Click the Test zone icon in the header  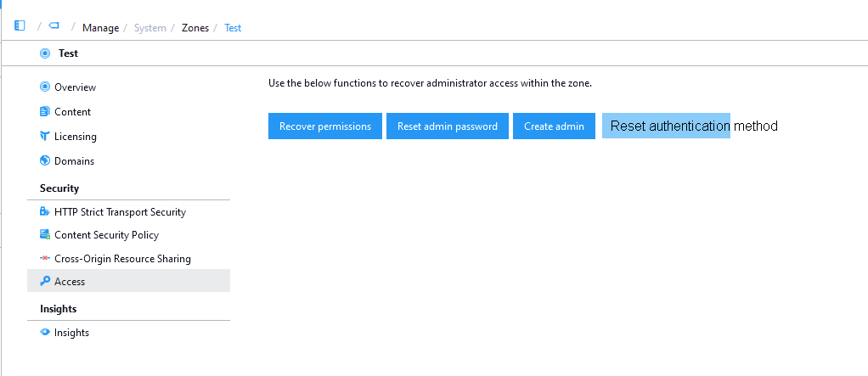tap(45, 53)
